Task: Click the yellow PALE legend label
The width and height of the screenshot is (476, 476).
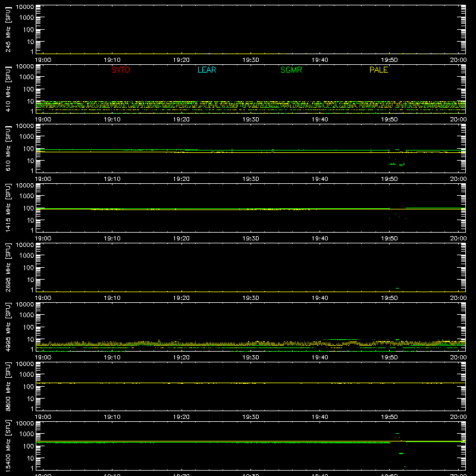Action: tap(378, 70)
